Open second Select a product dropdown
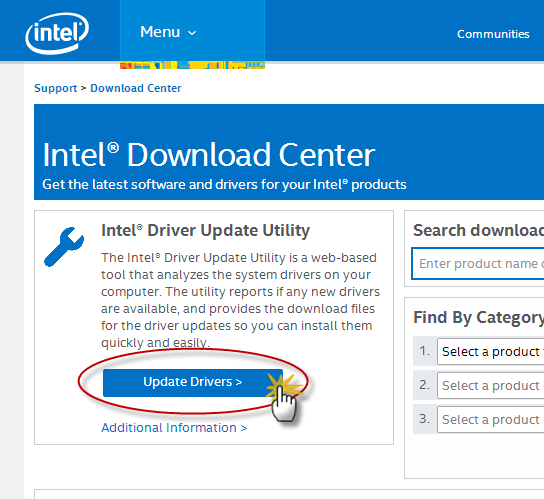This screenshot has height=499, width=544. click(491, 385)
